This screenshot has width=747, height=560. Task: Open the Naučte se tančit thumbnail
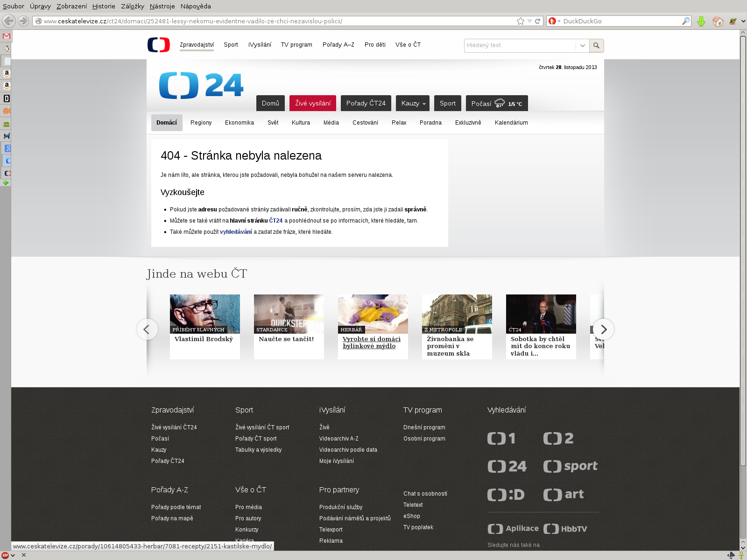tap(289, 314)
